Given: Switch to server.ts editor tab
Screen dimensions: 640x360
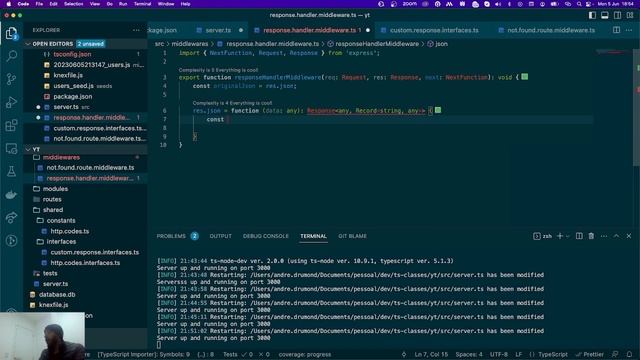Looking at the screenshot, I should 218,30.
